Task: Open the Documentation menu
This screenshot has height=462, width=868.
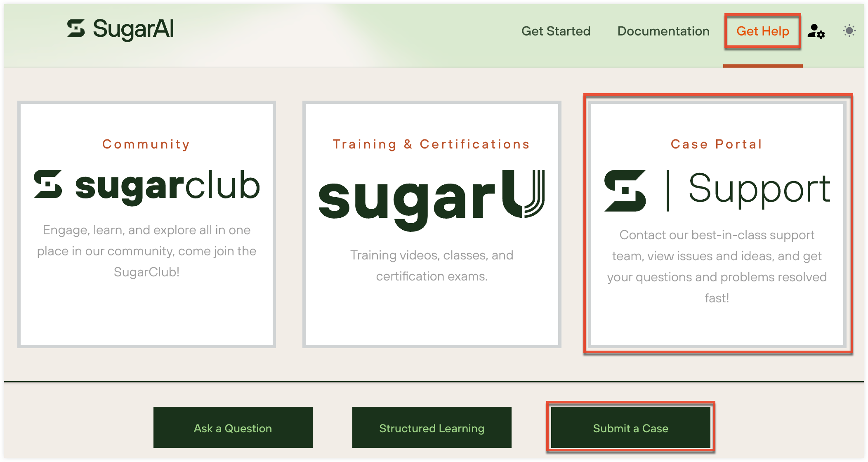Action: [663, 31]
